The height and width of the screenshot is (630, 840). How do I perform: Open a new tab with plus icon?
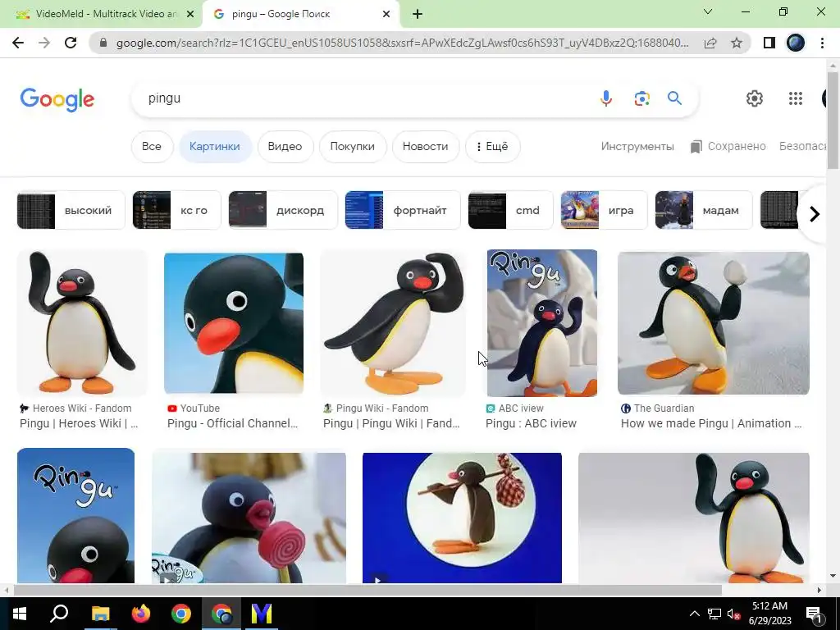(418, 15)
